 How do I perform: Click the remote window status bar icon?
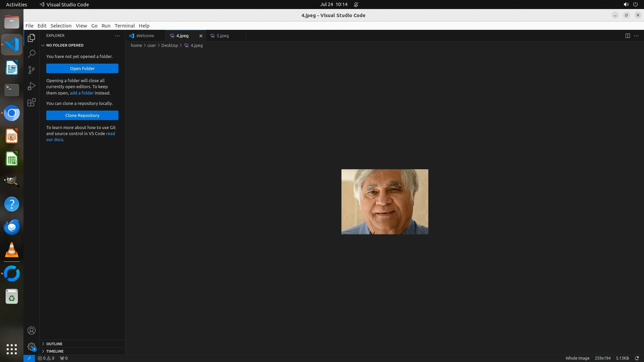[29, 358]
